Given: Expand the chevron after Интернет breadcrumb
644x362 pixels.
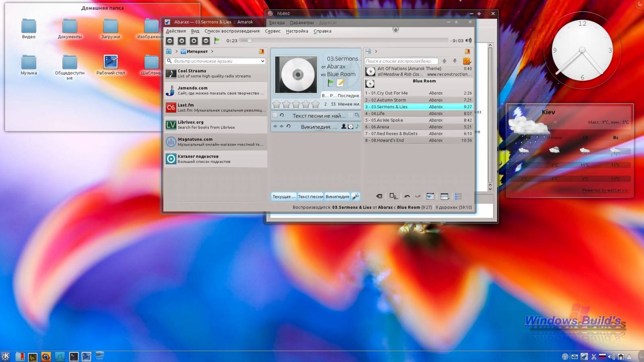Looking at the screenshot, I should click(x=212, y=51).
